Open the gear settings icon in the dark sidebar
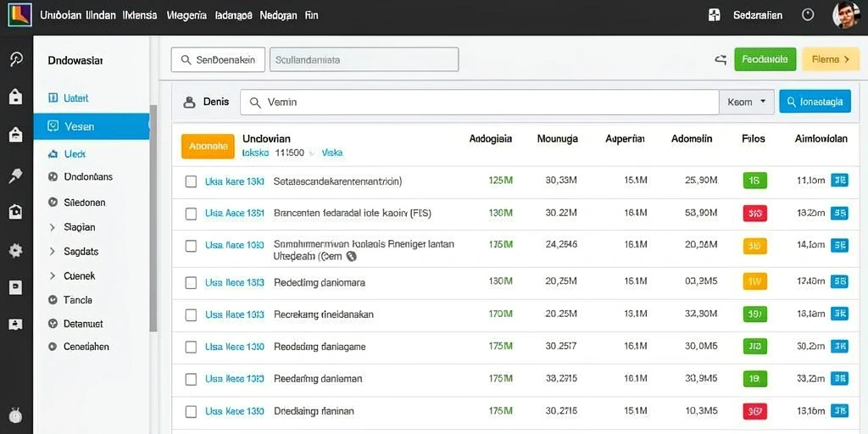 point(15,251)
